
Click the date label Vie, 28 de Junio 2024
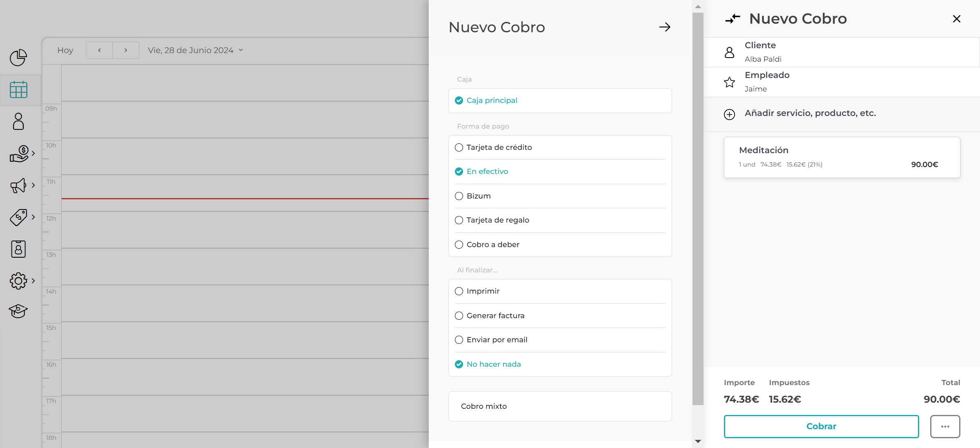pyautogui.click(x=191, y=50)
